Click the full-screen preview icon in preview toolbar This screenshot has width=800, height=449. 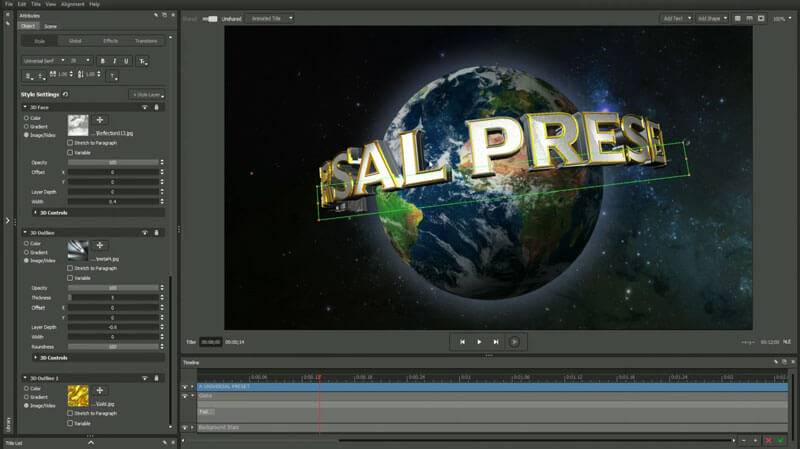761,18
